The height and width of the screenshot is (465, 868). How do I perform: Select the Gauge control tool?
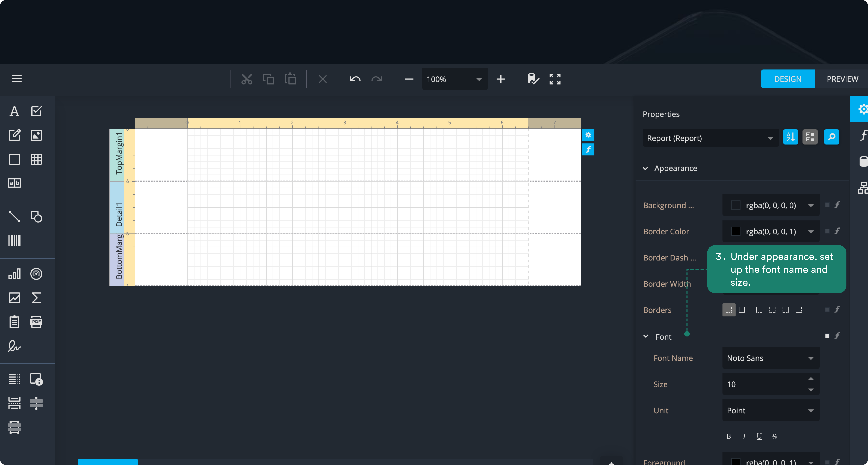(36, 274)
